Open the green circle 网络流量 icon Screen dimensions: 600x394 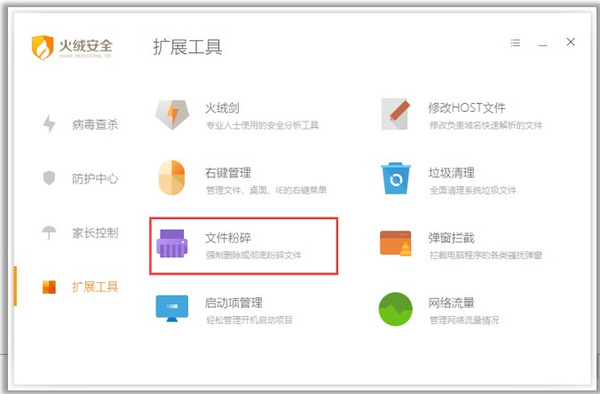click(x=396, y=309)
